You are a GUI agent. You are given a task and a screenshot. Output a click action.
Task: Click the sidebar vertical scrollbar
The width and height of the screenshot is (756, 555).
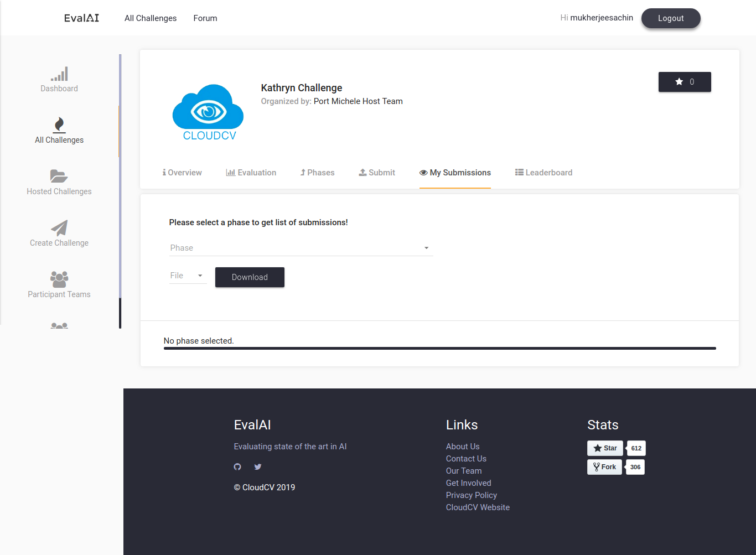(x=120, y=191)
